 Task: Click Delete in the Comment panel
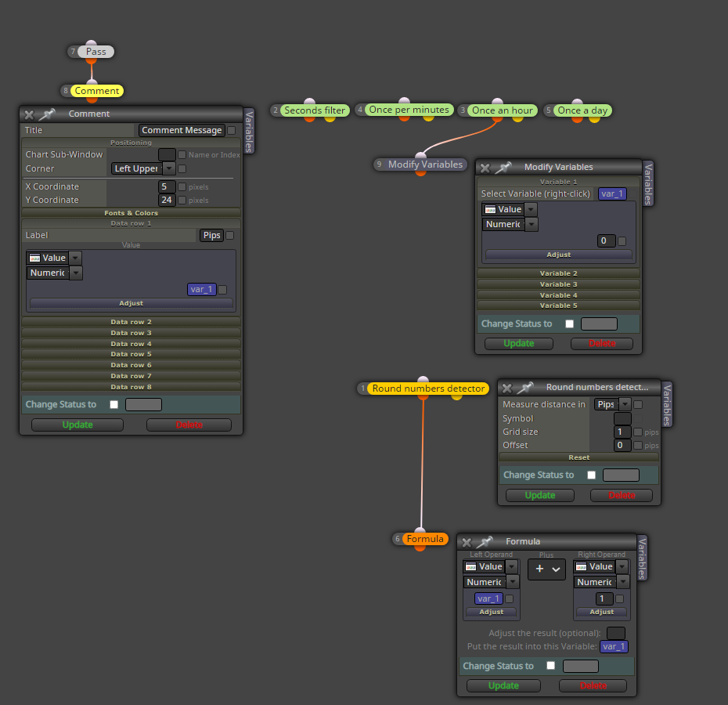pyautogui.click(x=189, y=425)
